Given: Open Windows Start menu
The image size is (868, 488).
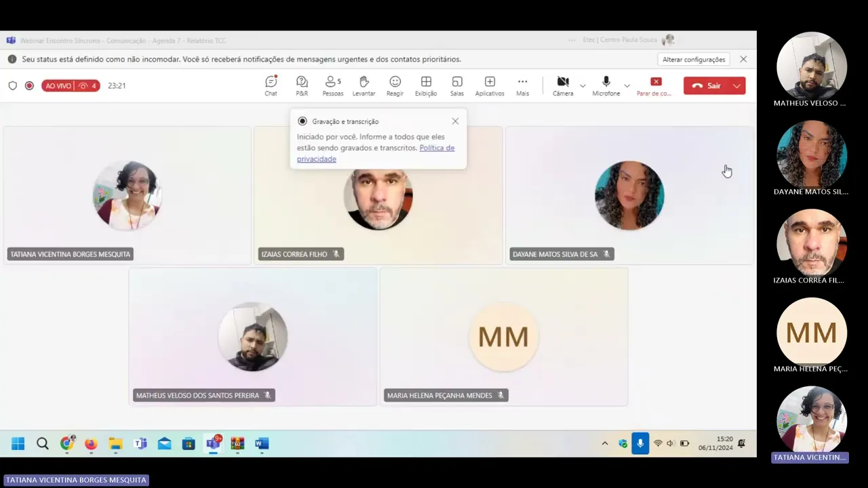Looking at the screenshot, I should click(x=18, y=444).
